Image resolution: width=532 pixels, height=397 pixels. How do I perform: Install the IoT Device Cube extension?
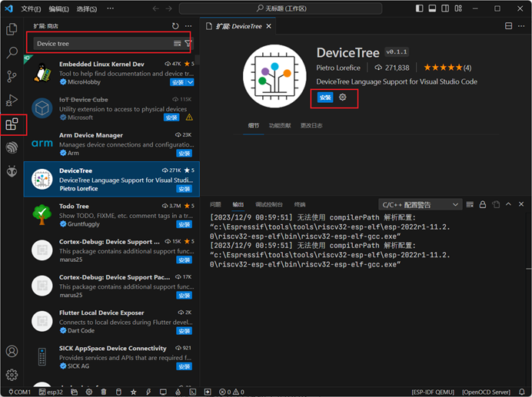[x=171, y=117]
